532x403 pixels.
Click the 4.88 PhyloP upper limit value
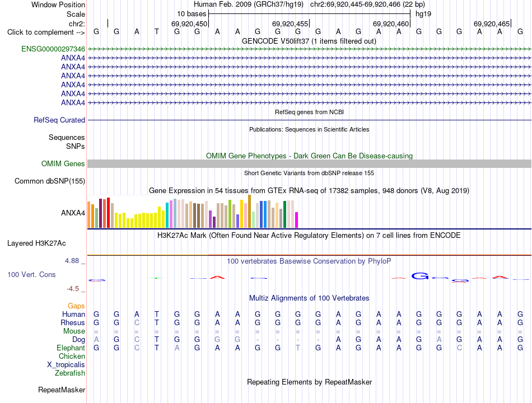[72, 261]
